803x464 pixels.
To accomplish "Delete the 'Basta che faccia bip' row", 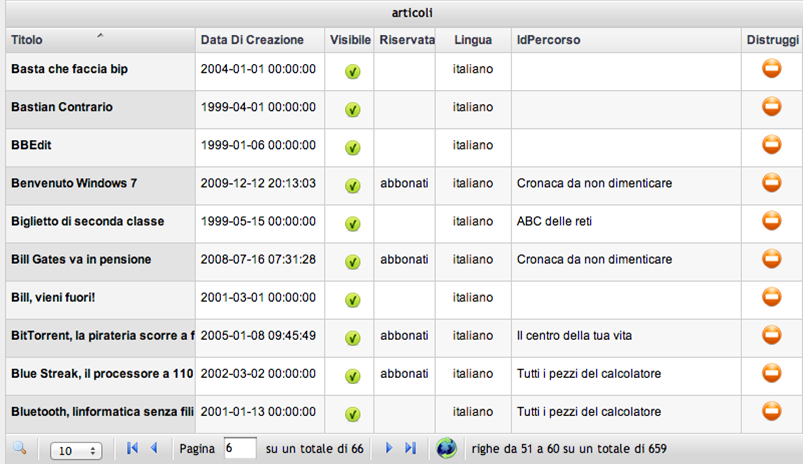I will click(x=771, y=68).
